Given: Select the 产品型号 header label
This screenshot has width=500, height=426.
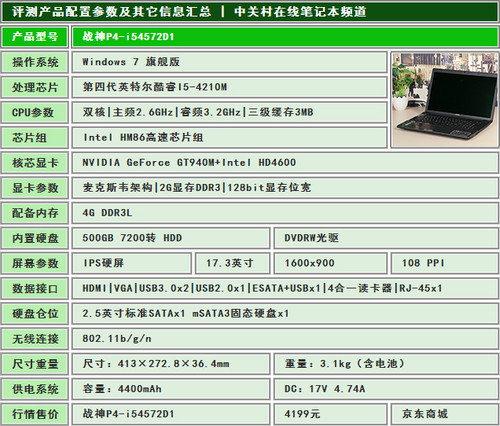Looking at the screenshot, I should [35, 37].
